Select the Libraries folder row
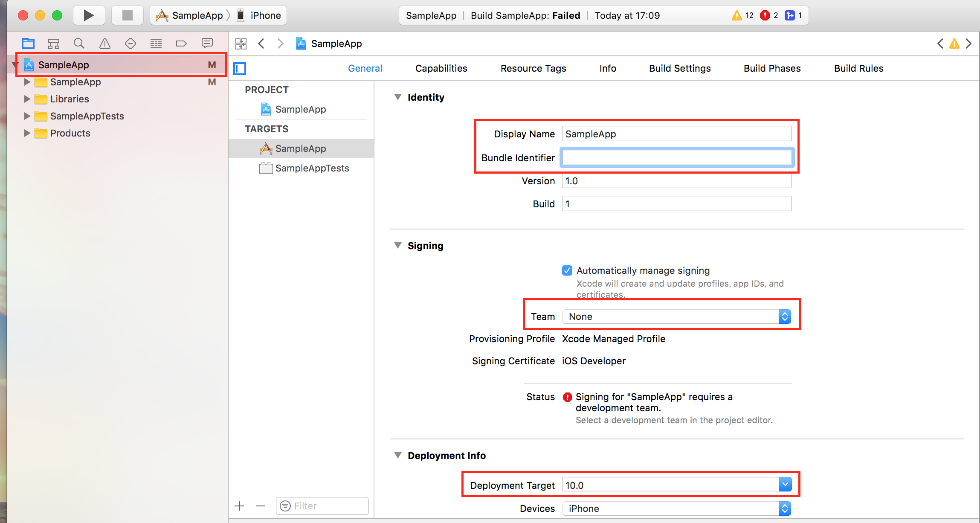The image size is (980, 523). coord(117,99)
